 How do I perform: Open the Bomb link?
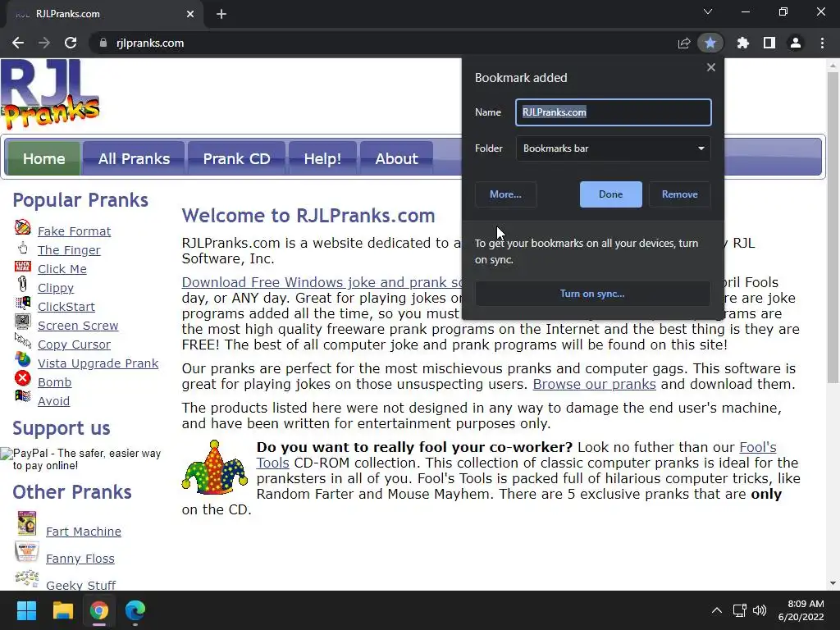point(55,382)
